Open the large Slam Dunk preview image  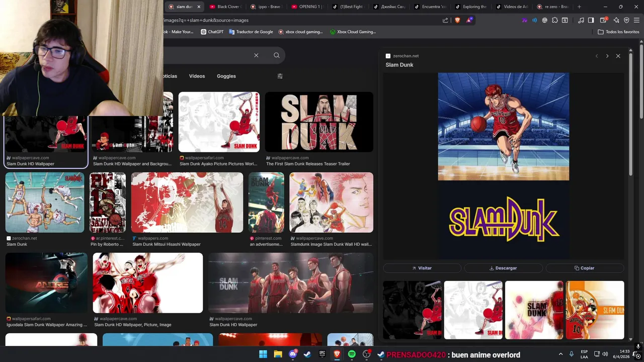tap(504, 166)
